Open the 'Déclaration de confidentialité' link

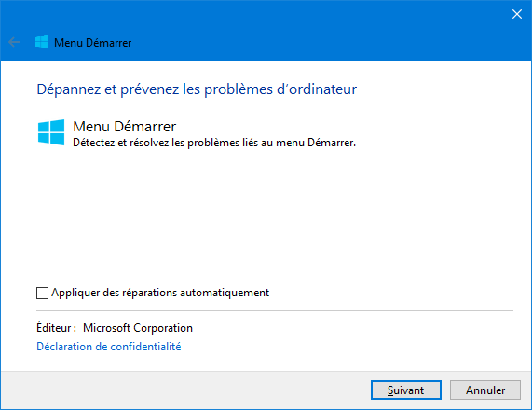point(109,347)
